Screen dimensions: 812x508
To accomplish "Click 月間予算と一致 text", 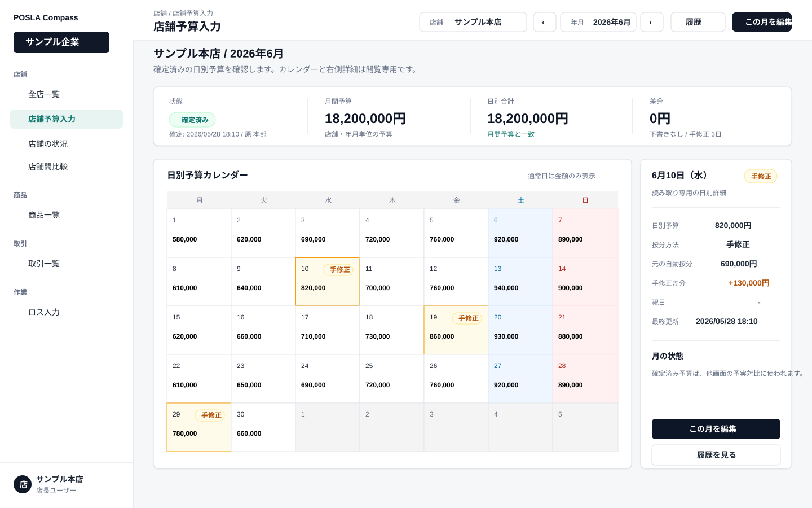I will (x=511, y=134).
